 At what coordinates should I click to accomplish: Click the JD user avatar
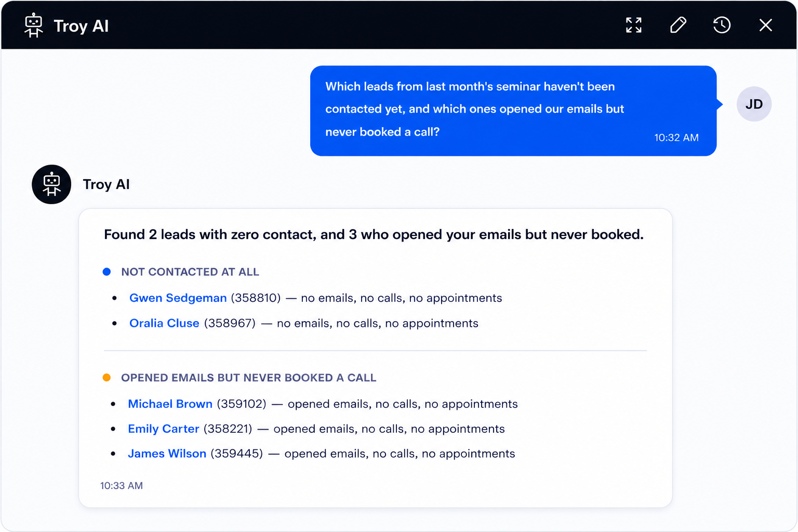click(754, 104)
